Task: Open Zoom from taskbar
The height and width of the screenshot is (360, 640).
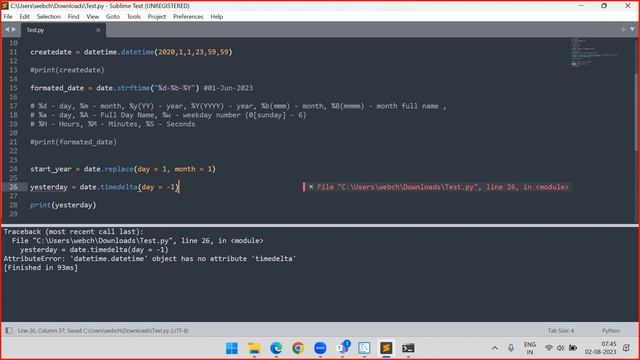Action: point(320,348)
